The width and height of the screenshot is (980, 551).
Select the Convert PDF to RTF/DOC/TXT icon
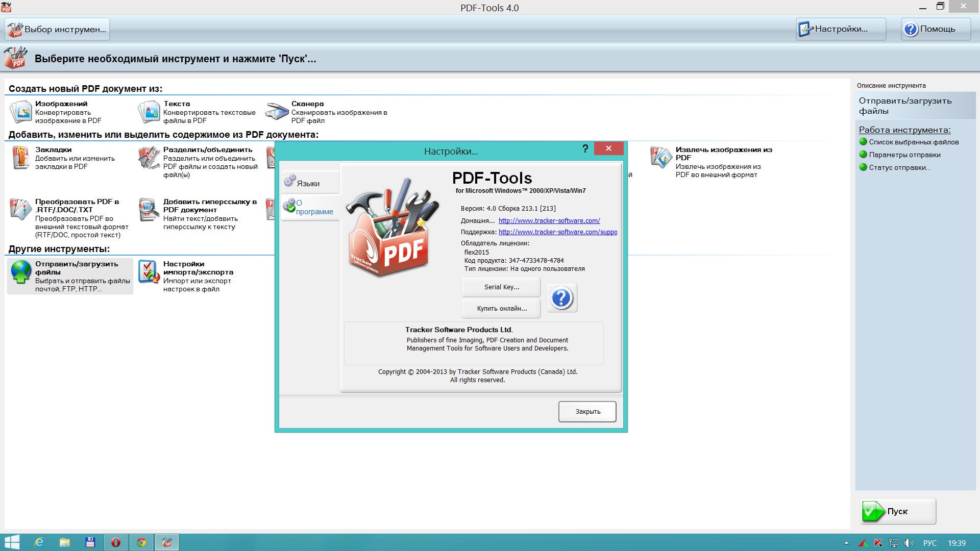tap(21, 209)
